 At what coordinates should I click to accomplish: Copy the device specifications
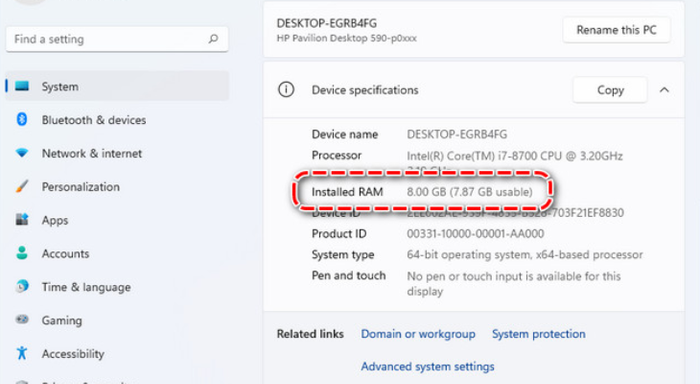coord(610,90)
